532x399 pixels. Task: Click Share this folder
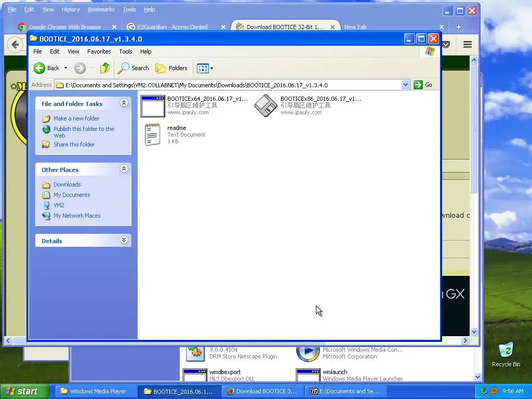(x=74, y=144)
